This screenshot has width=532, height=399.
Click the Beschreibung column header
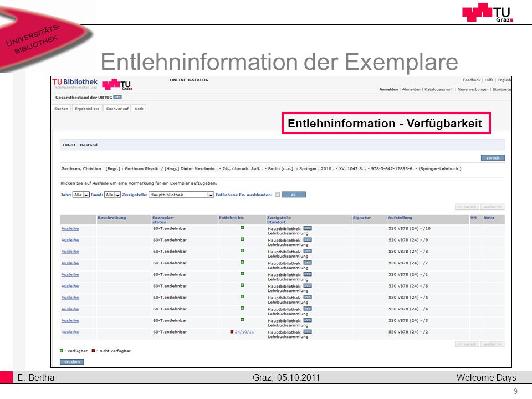(x=111, y=218)
